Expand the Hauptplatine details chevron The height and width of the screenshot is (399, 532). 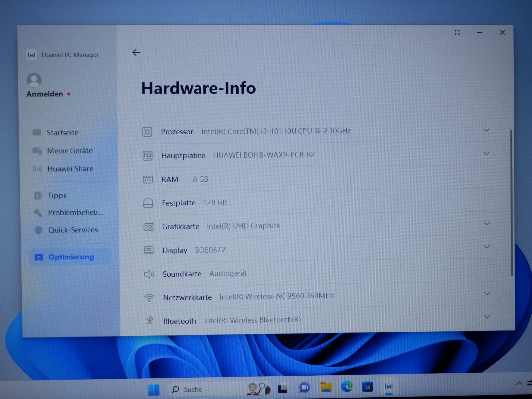[486, 153]
